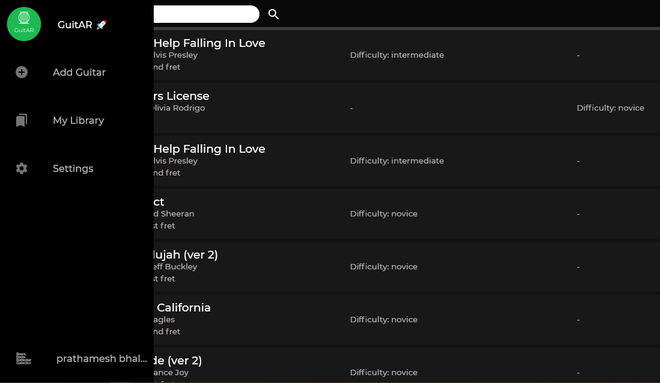Open the Add Guitar menu item

point(77,72)
